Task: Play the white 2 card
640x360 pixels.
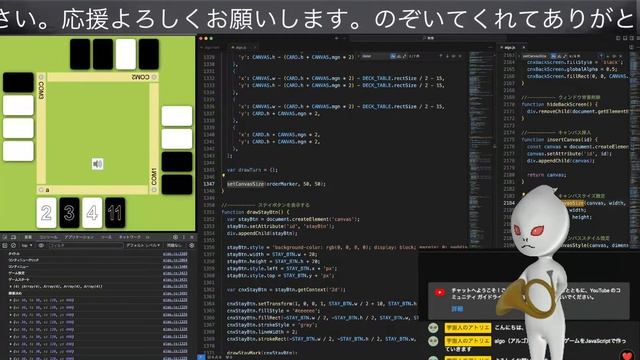Action: pos(47,213)
